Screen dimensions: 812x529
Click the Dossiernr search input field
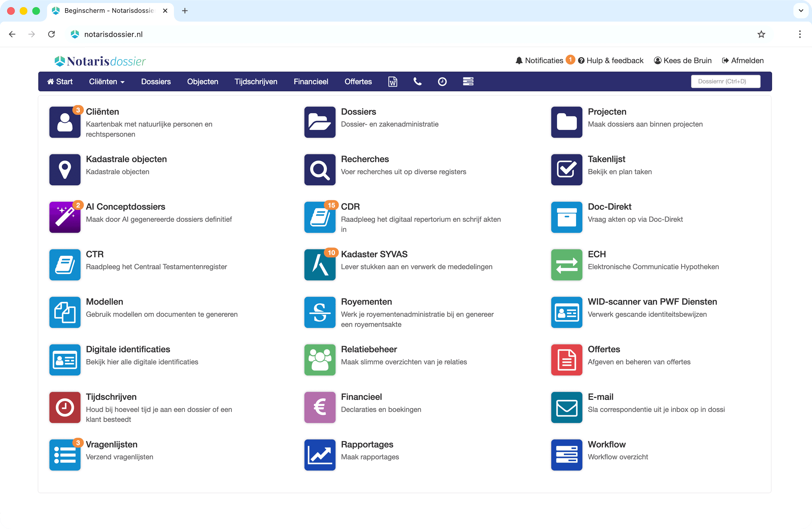point(725,81)
